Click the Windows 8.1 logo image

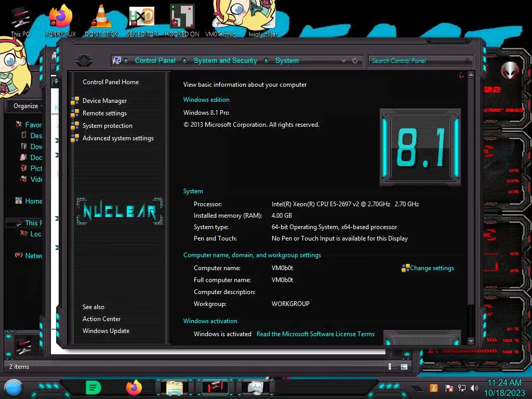(420, 148)
